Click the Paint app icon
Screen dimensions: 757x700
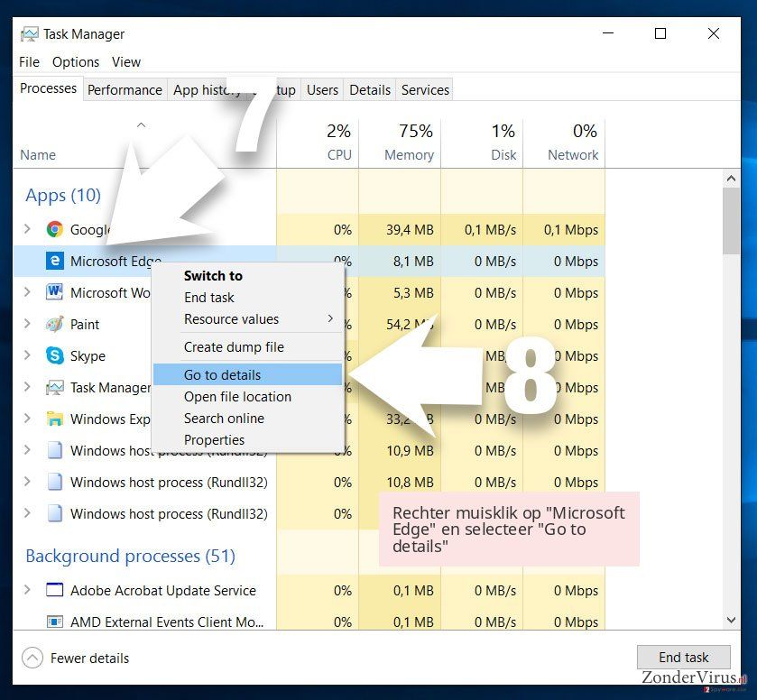coord(54,324)
